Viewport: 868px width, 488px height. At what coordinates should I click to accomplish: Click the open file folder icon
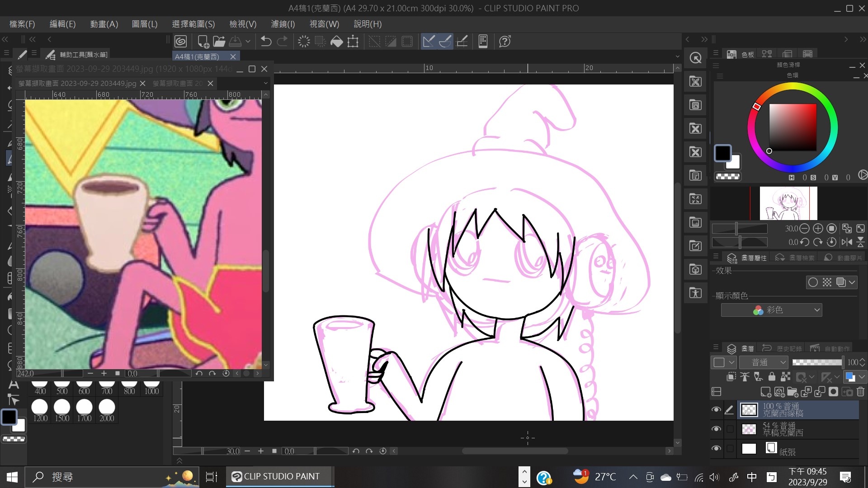tap(219, 42)
